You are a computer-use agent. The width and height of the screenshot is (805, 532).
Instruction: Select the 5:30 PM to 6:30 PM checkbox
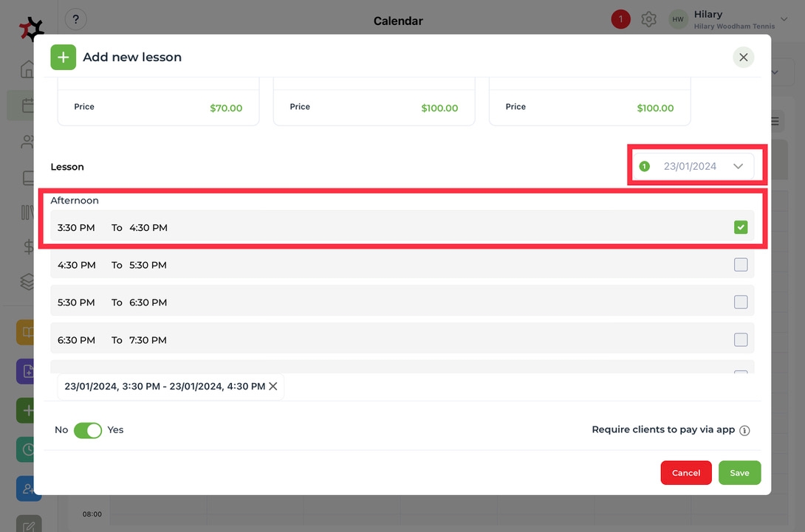(x=741, y=303)
